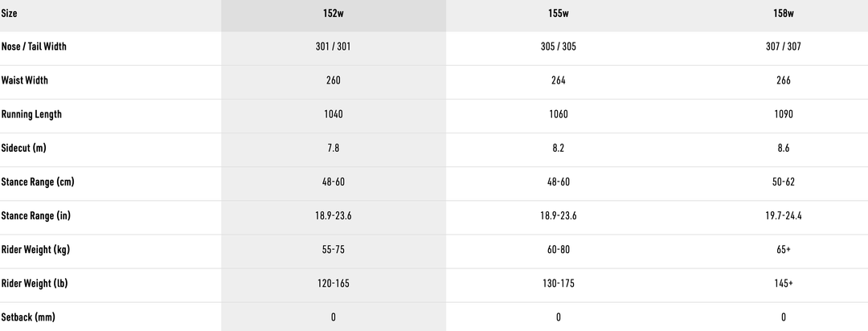Click the Rider Weight (lb) label
The width and height of the screenshot is (868, 331).
[35, 283]
